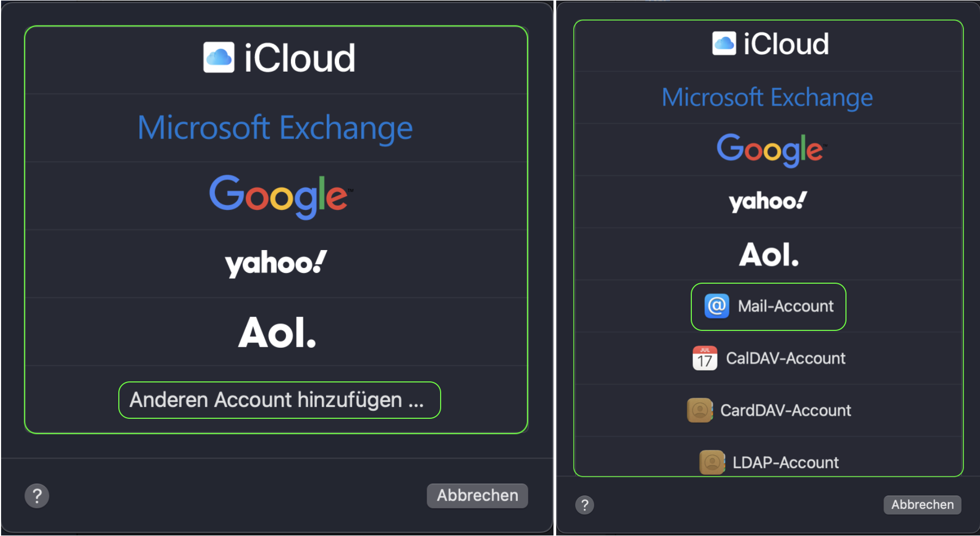Select Aol. in the left dialog

[277, 332]
